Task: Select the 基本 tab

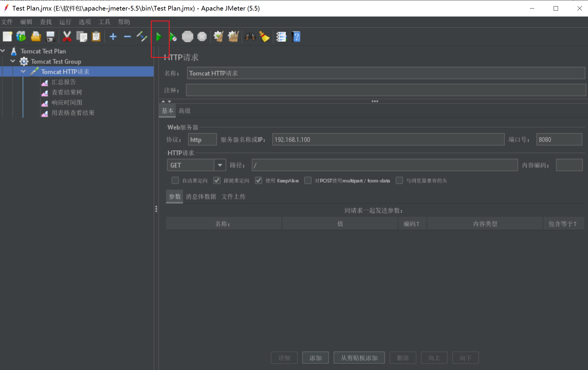Action: click(x=167, y=111)
